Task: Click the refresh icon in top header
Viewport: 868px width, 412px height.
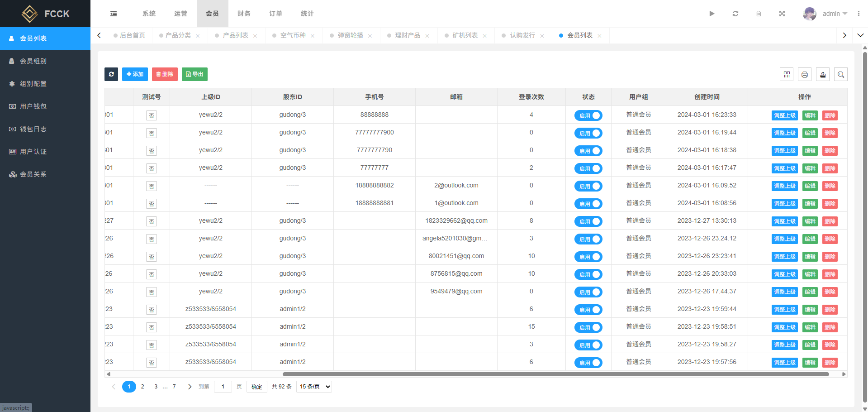Action: tap(735, 14)
